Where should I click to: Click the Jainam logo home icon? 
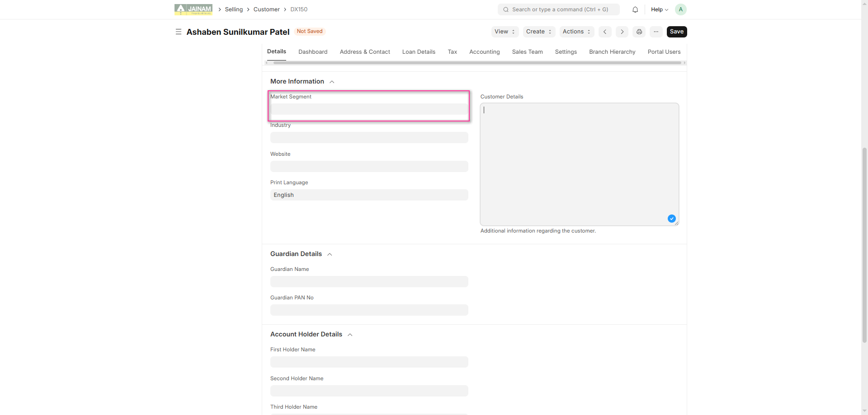(193, 9)
